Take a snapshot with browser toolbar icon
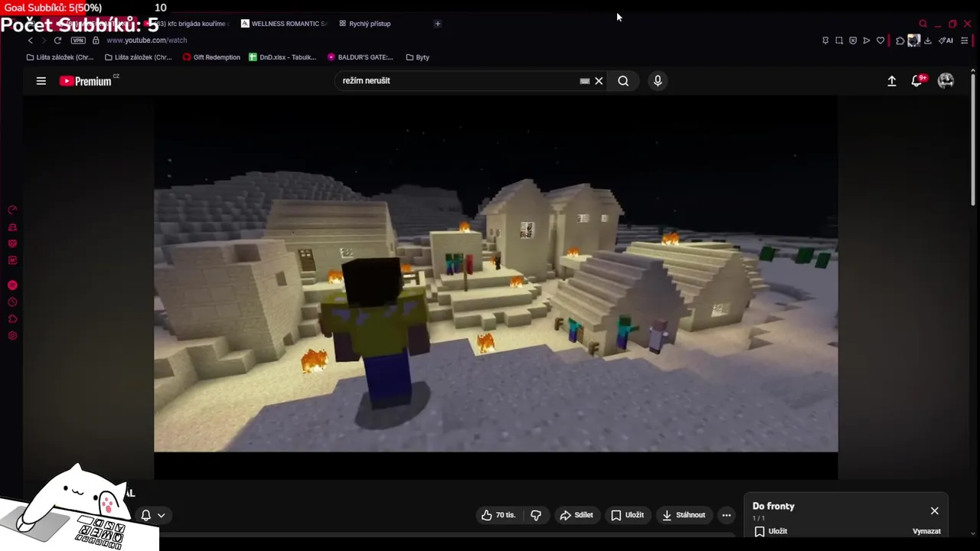This screenshot has height=551, width=980. [839, 41]
